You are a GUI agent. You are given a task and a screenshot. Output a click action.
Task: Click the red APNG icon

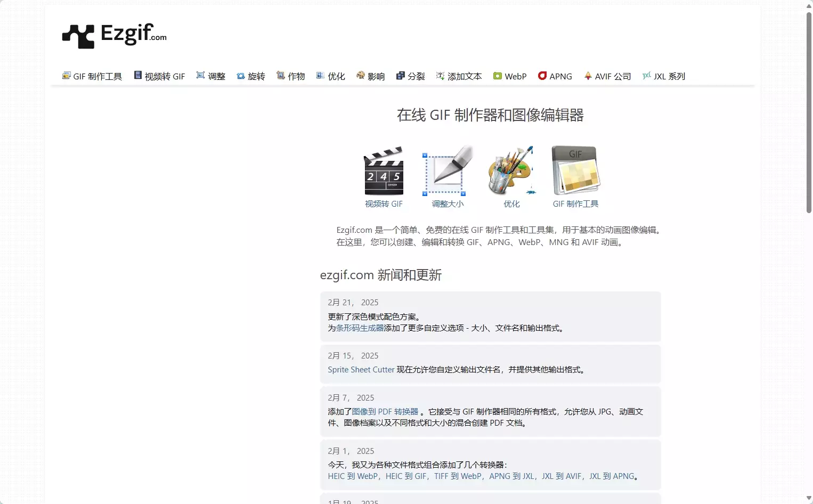(542, 76)
